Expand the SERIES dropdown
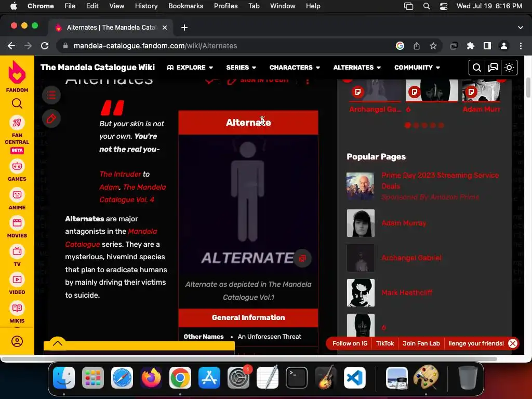Screen dimensions: 532x399 click(241, 68)
